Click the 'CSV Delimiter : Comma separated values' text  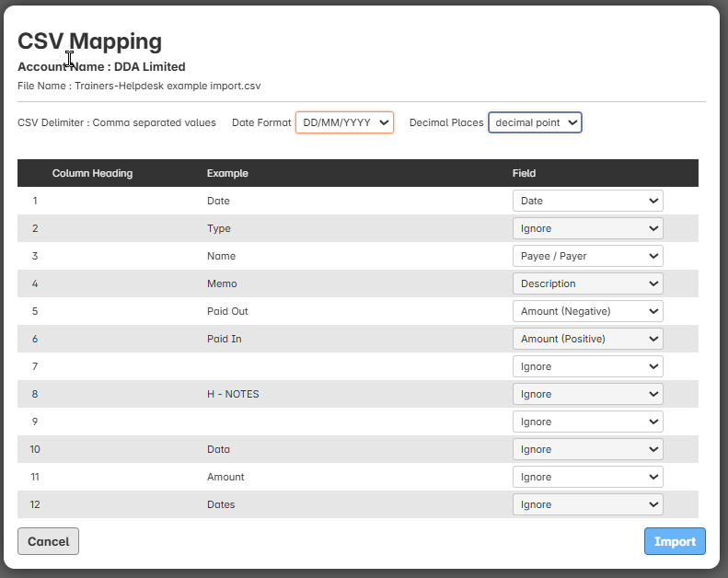point(117,122)
